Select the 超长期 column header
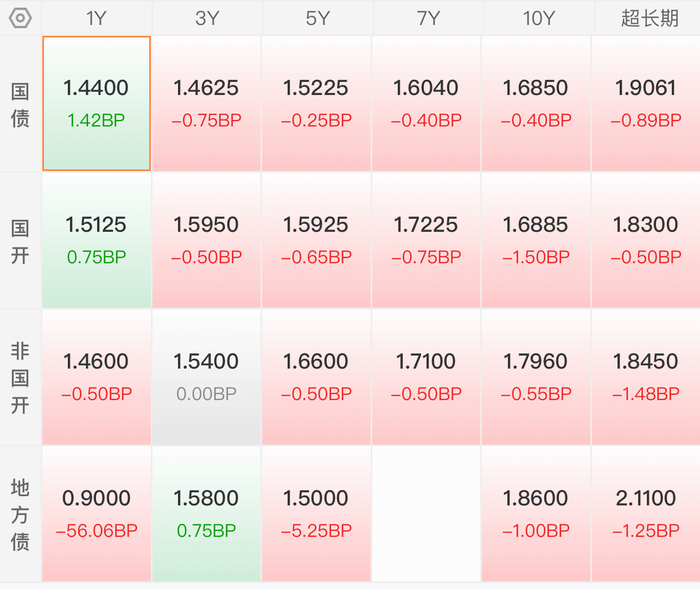The image size is (700, 589). pyautogui.click(x=648, y=18)
